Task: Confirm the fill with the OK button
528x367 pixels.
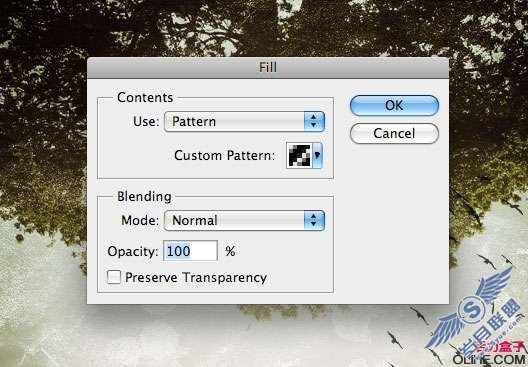Action: (394, 105)
